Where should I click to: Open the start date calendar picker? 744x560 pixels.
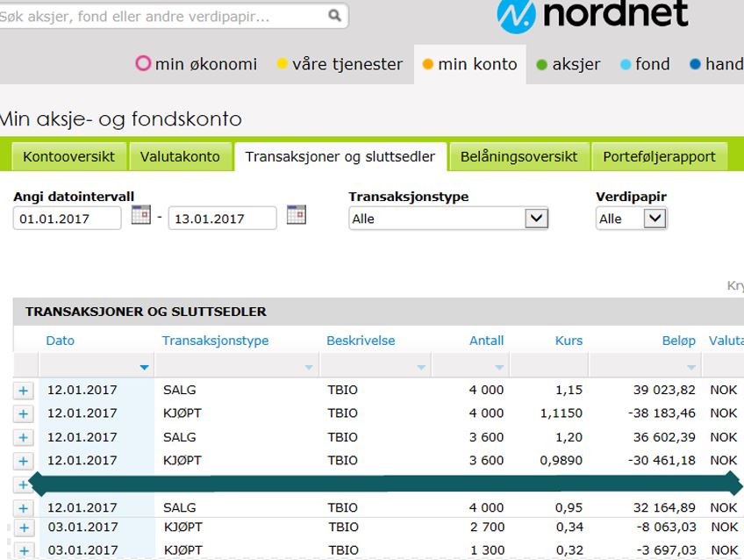point(141,215)
